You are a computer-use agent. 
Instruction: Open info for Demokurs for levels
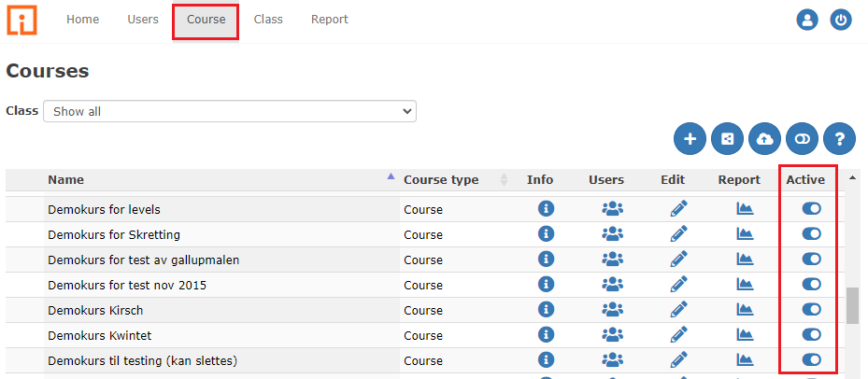point(547,209)
